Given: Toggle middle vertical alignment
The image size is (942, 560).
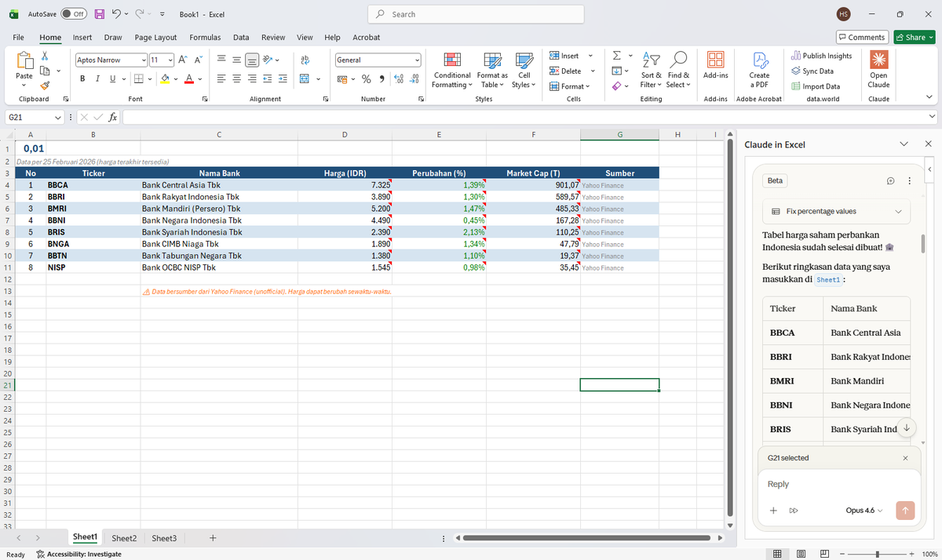Looking at the screenshot, I should (238, 60).
